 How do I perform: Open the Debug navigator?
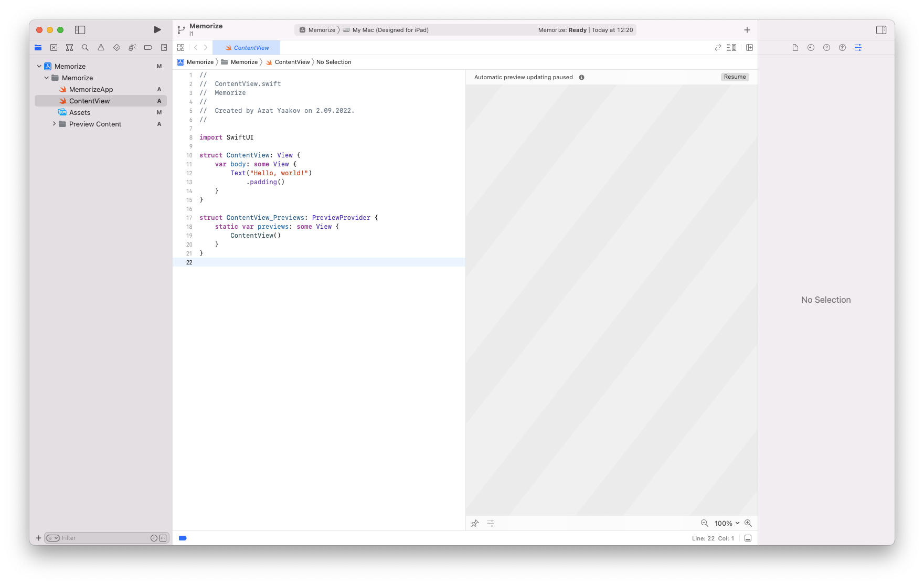[132, 48]
